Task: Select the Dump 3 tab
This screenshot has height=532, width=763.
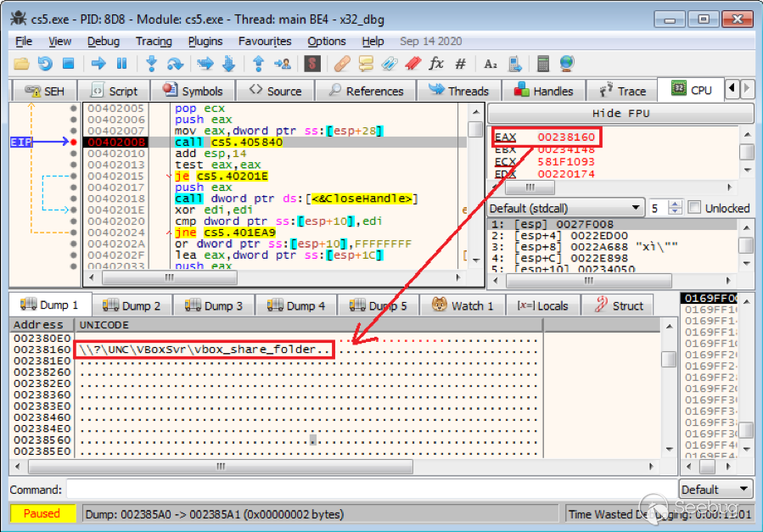Action: pos(212,305)
